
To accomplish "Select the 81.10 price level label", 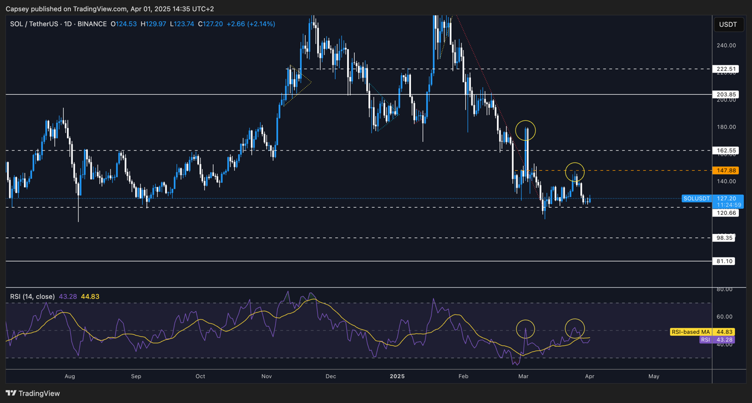I will (724, 261).
